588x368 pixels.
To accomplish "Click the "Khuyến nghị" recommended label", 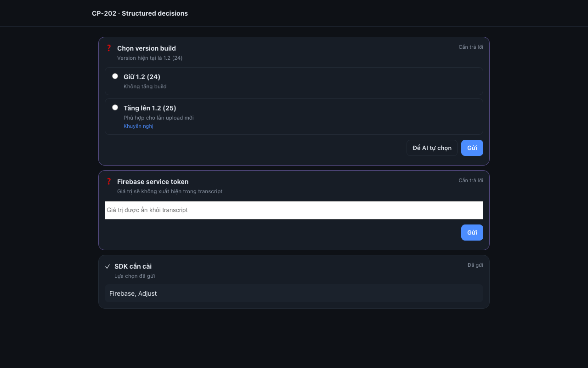I will 138,126.
